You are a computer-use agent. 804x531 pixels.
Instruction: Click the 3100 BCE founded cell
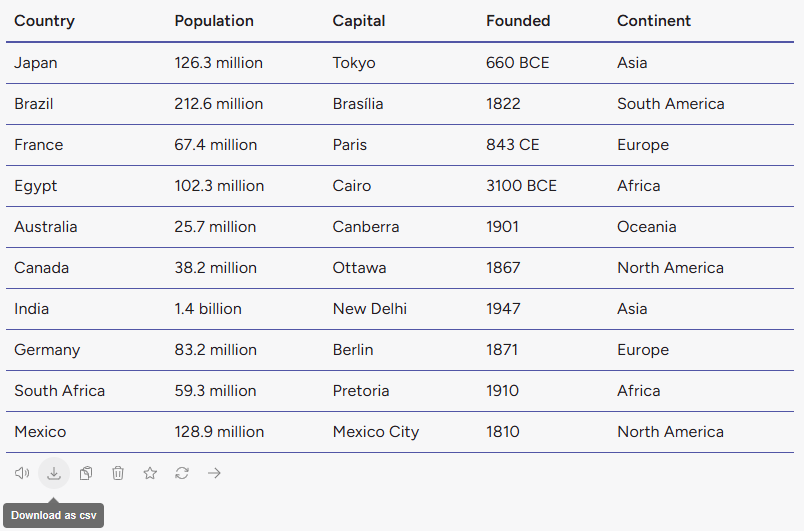click(521, 186)
